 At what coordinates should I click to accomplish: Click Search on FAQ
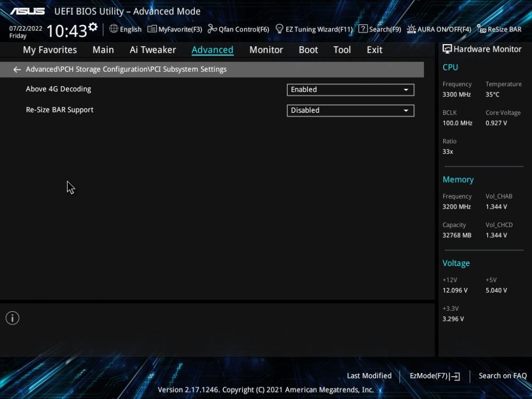point(503,376)
